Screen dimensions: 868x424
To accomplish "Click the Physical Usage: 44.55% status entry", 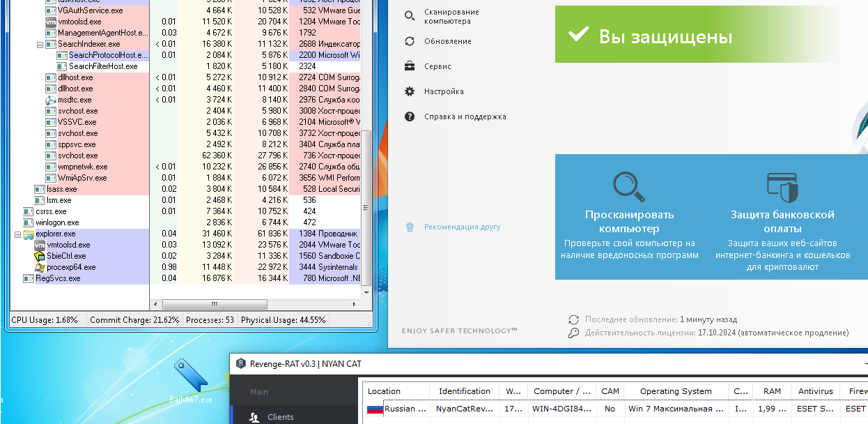I will tap(284, 320).
